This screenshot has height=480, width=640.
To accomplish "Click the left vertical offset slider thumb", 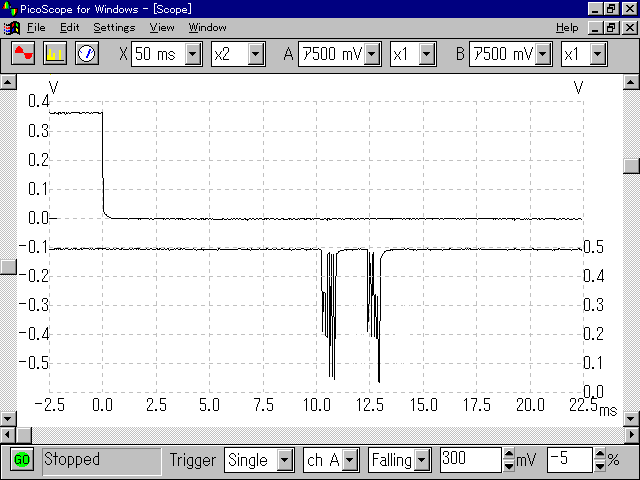I will tap(8, 267).
